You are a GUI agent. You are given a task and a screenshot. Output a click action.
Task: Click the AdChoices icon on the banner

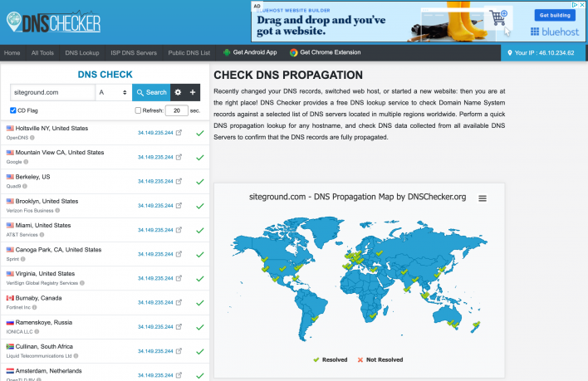[575, 5]
